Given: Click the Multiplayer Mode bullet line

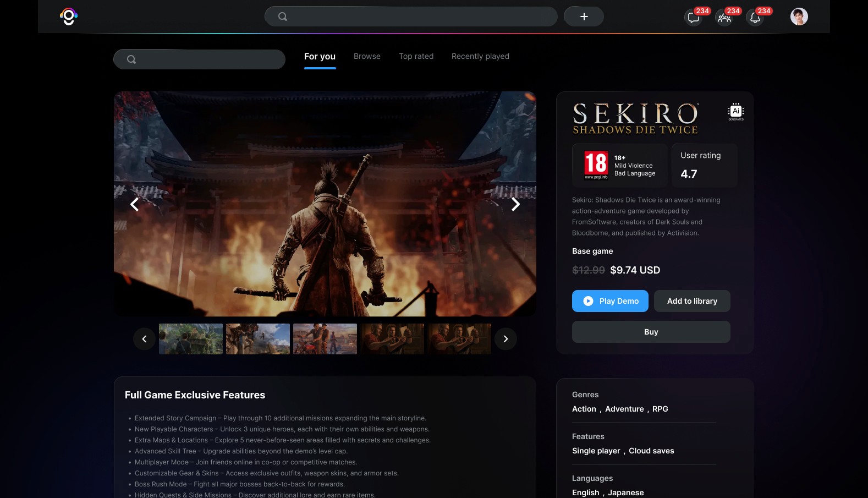Looking at the screenshot, I should pyautogui.click(x=246, y=462).
